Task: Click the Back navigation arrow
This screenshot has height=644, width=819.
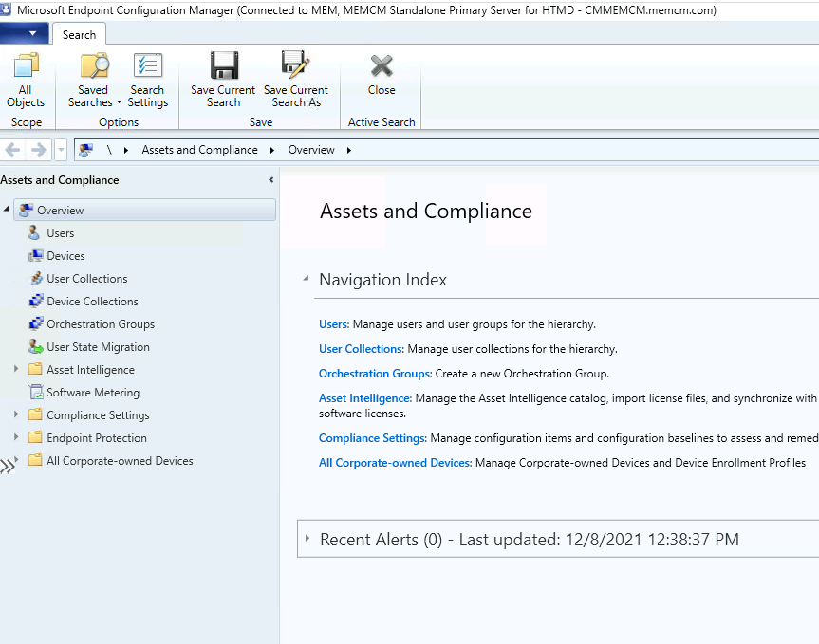Action: tap(12, 150)
